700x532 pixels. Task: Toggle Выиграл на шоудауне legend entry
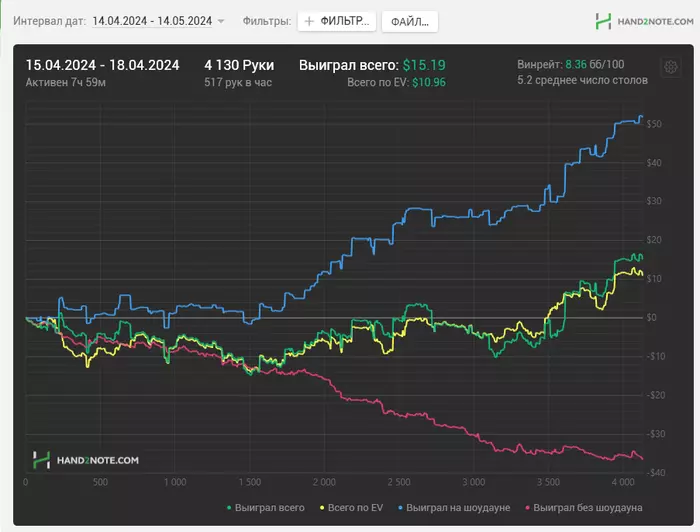[x=454, y=507]
